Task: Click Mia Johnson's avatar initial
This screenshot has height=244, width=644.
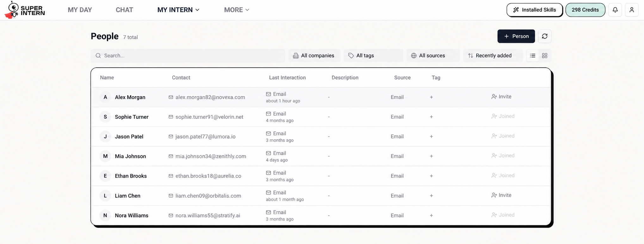Action: click(x=105, y=156)
